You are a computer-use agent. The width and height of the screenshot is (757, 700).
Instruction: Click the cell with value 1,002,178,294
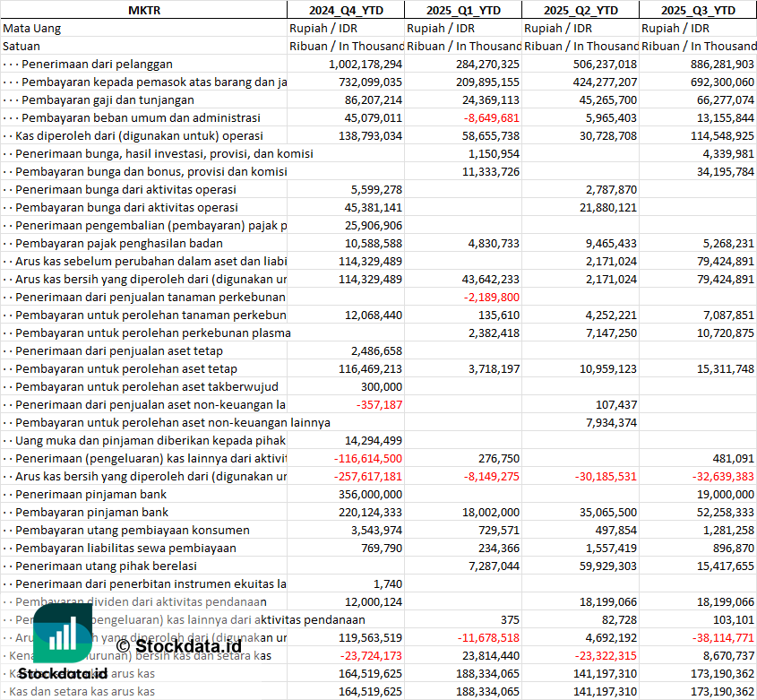point(353,64)
